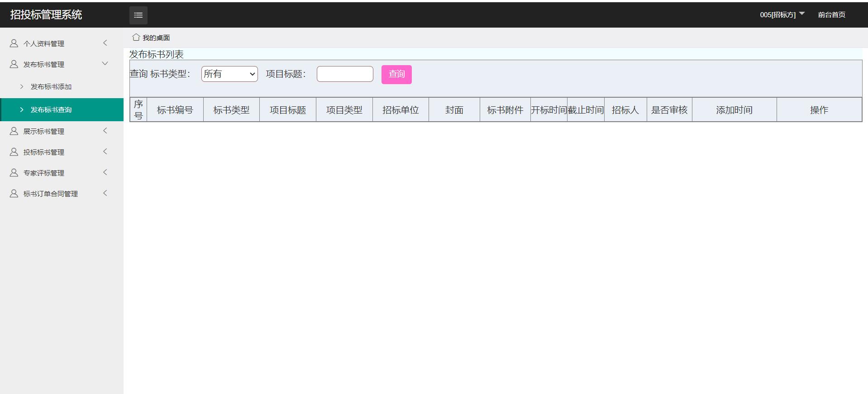Image resolution: width=868 pixels, height=394 pixels.
Task: Open the 标书类型 dropdown showing 所有
Action: [x=229, y=74]
